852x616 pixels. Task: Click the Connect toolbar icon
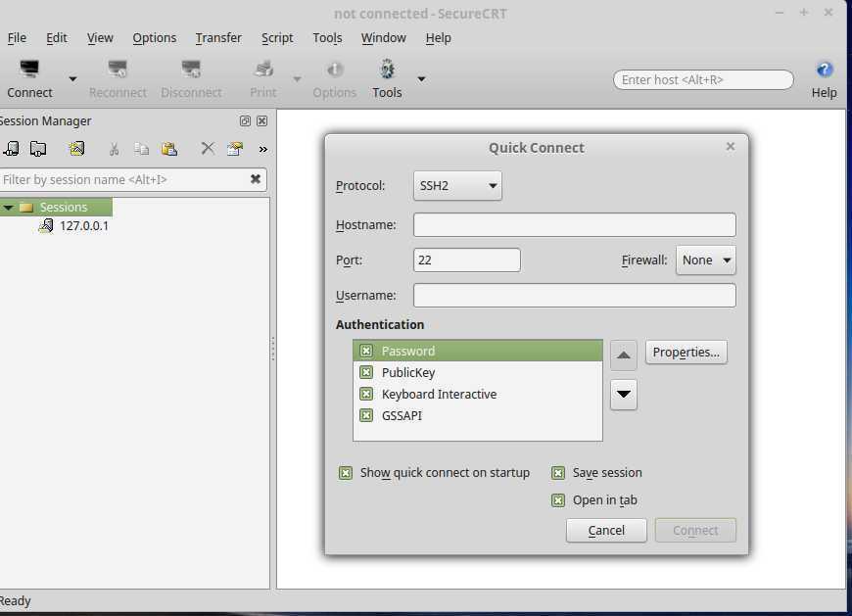pyautogui.click(x=29, y=70)
